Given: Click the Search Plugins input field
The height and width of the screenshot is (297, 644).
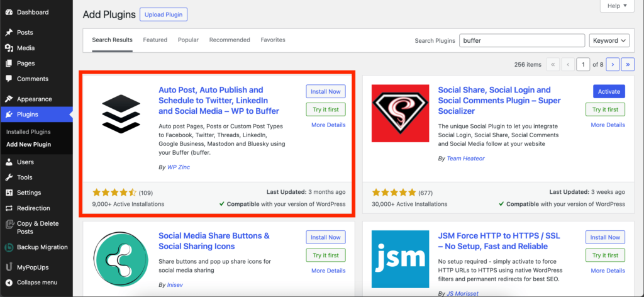Looking at the screenshot, I should point(522,41).
